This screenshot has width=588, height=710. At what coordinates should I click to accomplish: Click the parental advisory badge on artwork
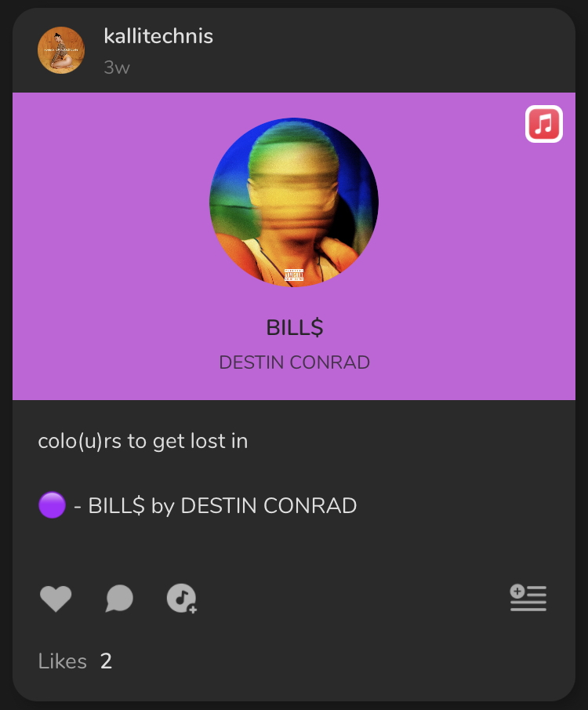(294, 275)
